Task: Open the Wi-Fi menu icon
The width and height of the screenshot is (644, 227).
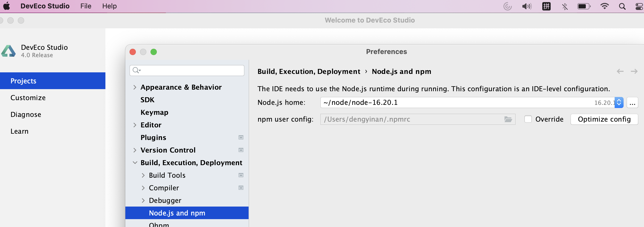Action: (605, 6)
